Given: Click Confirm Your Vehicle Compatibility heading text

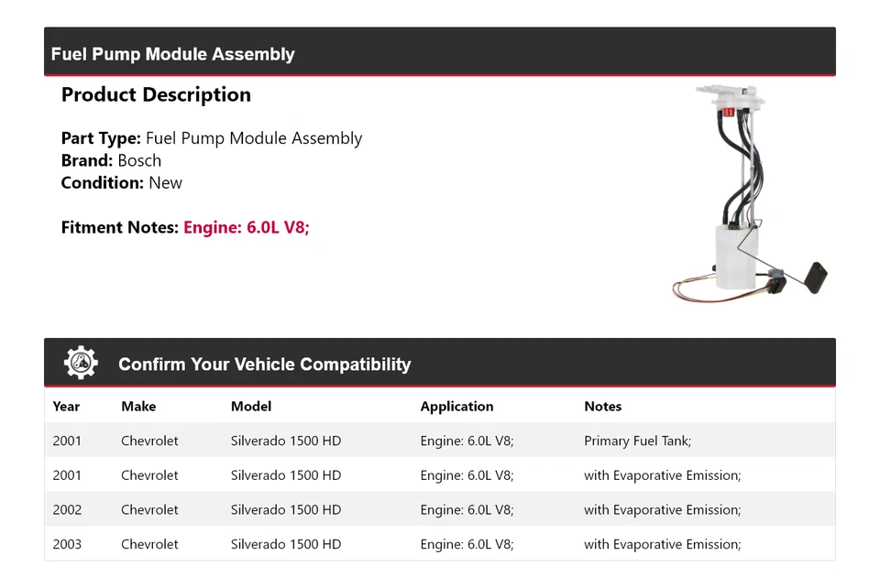Looking at the screenshot, I should point(264,365).
